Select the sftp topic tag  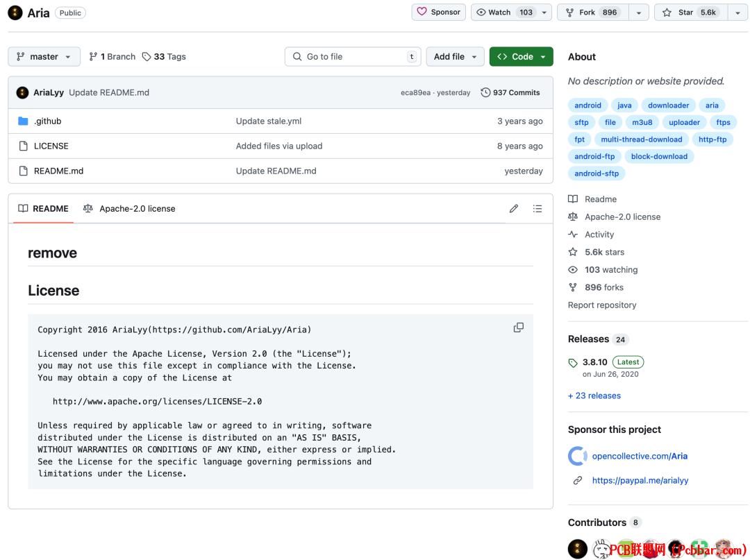582,123
